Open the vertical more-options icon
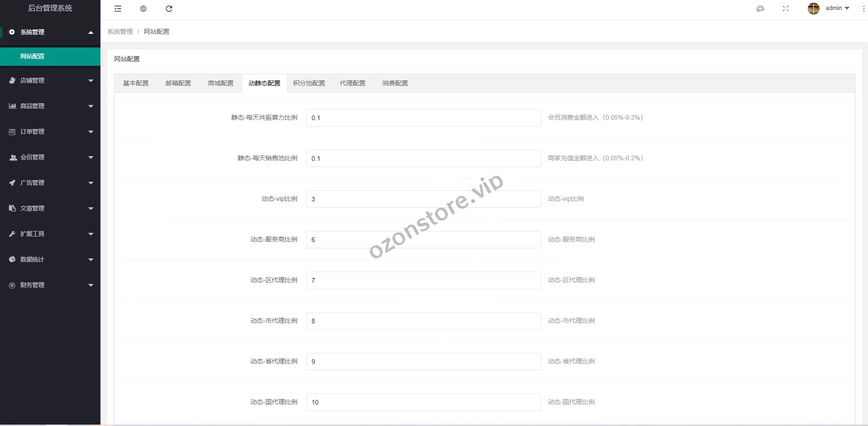Screen dimensions: 868x426 point(863,9)
